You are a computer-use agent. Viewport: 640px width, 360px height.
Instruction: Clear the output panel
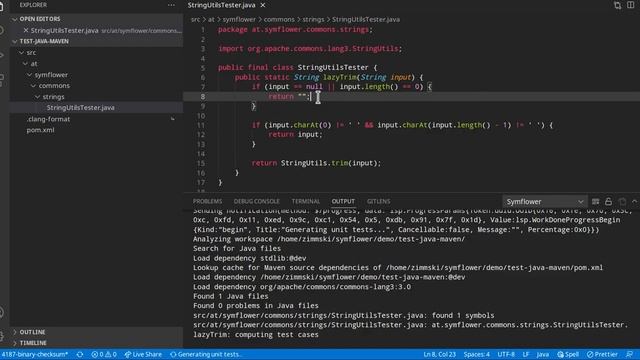coord(596,202)
